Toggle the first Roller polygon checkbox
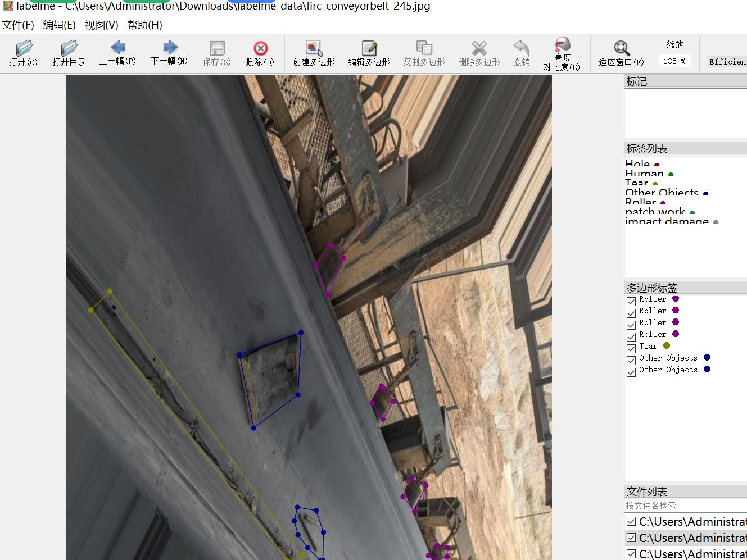 pos(631,301)
